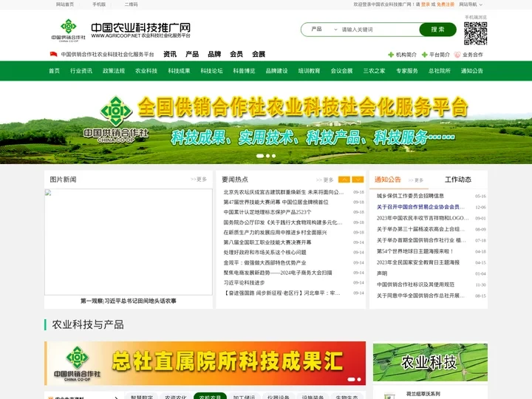Viewport: 532px width, 399px height.
Task: Open 通知公告 in the green navigation bar
Action: point(472,71)
